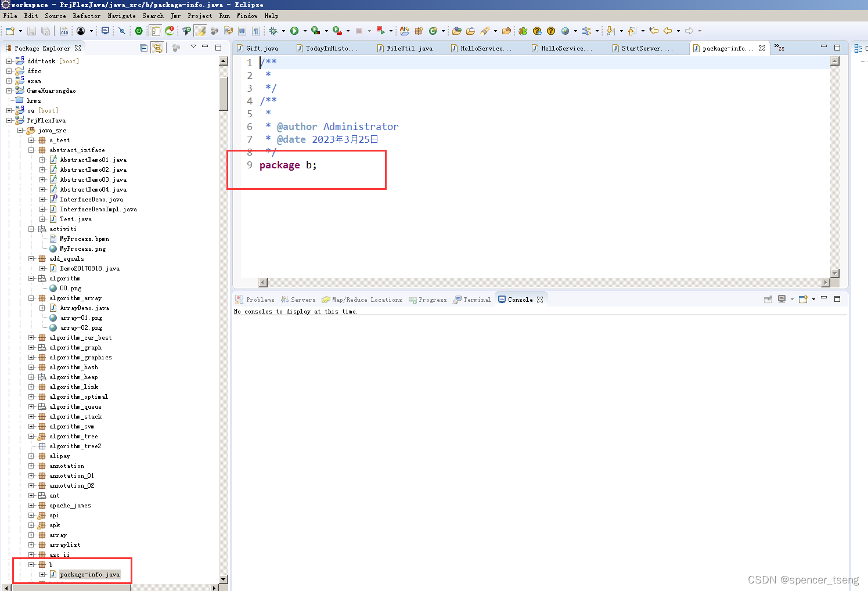Viewport: 868px width, 591px height.
Task: Collapse the abstract_intface package
Action: point(31,150)
